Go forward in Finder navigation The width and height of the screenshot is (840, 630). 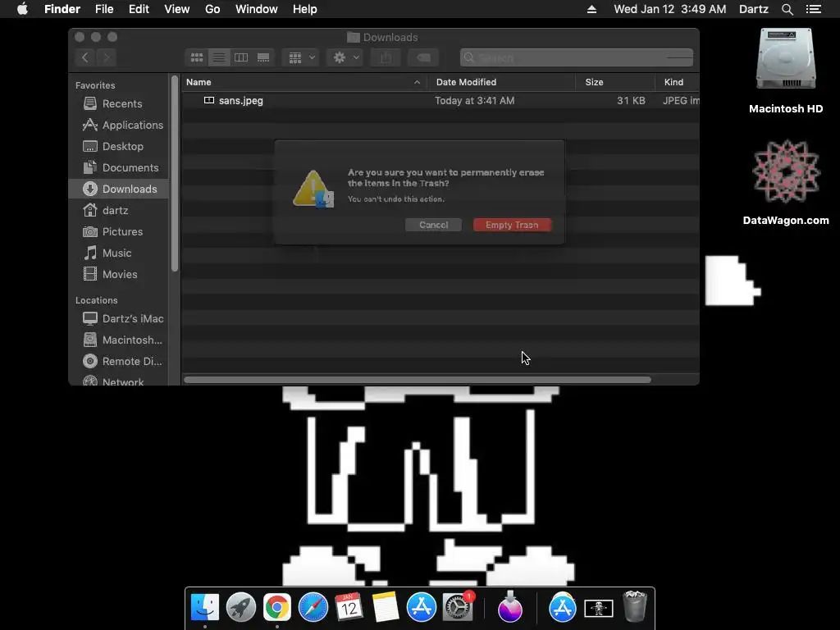107,57
